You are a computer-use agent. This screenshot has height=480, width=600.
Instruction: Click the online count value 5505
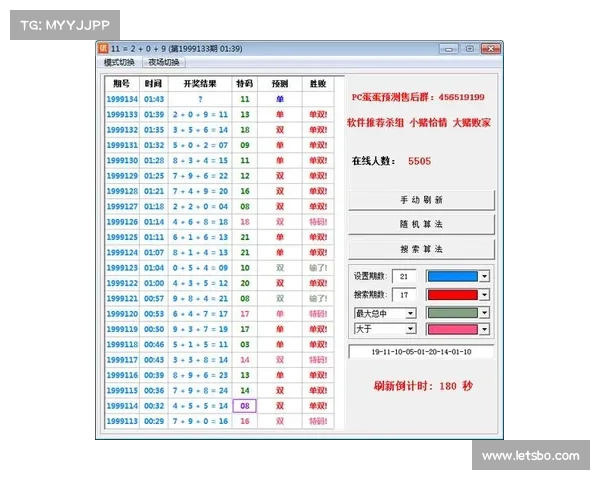pyautogui.click(x=419, y=161)
